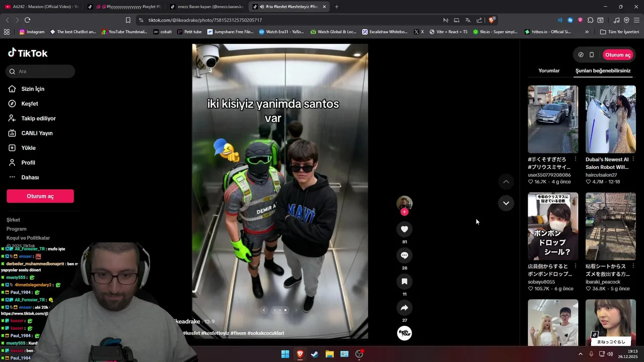Click the coin icon beside phone icon

point(581,55)
